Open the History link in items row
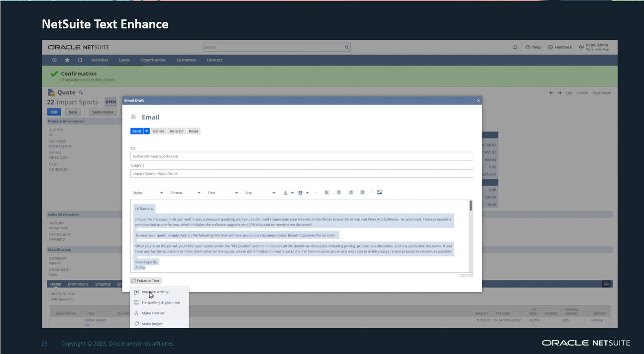The width and height of the screenshot is (644, 354). point(597,320)
